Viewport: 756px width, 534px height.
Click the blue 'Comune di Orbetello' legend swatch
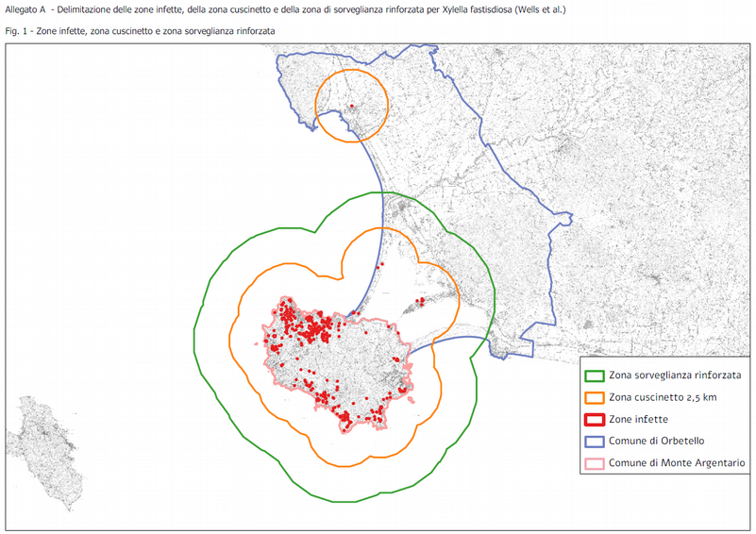tap(595, 442)
